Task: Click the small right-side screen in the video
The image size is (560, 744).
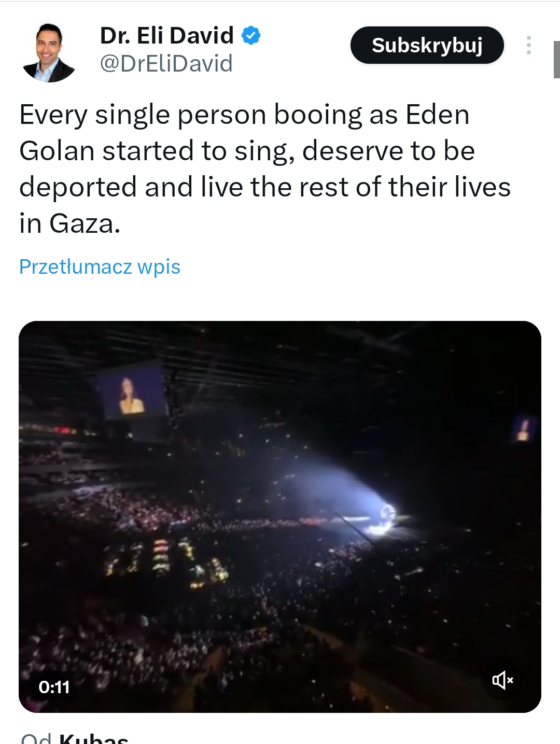Action: click(524, 429)
